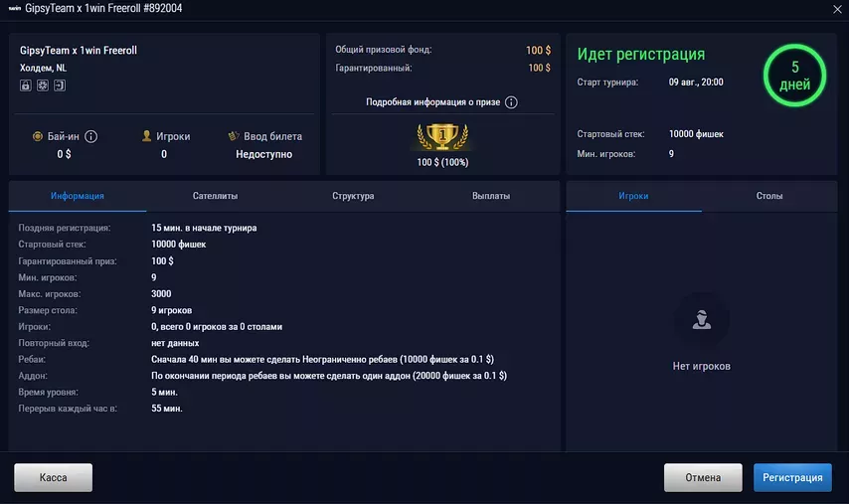Click the 1win logo in title bar
Image resolution: width=849 pixels, height=504 pixels.
pos(15,8)
